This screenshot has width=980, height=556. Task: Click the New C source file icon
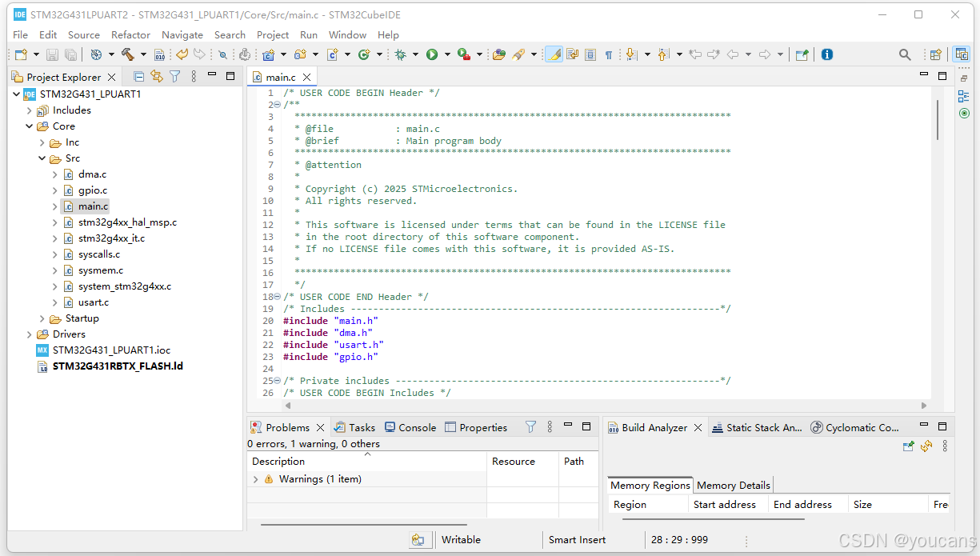333,54
